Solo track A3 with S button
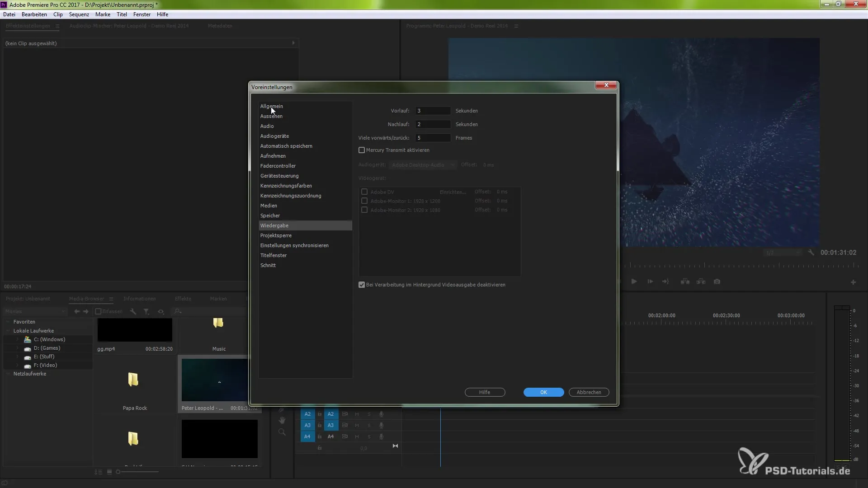This screenshot has width=868, height=488. coord(369,425)
